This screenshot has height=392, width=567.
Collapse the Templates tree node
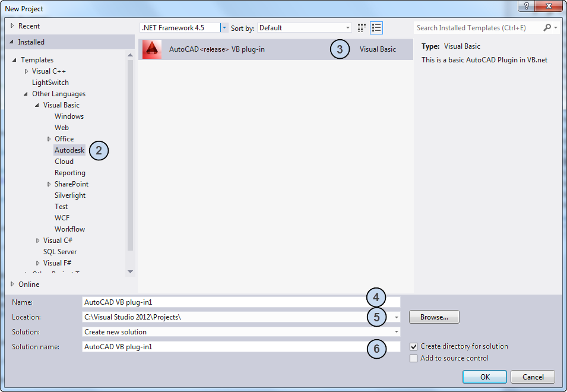(x=14, y=60)
